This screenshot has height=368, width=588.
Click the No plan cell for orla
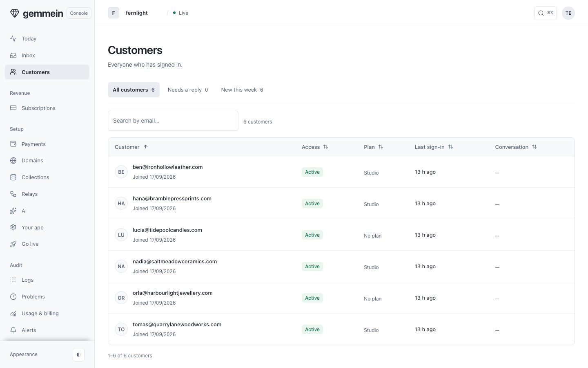[373, 298]
